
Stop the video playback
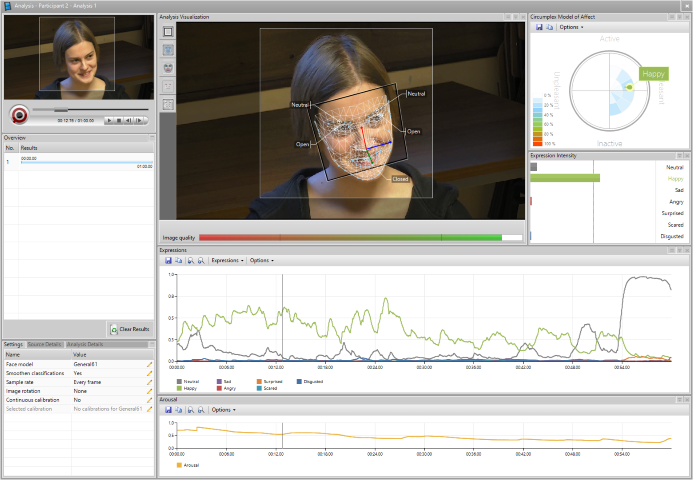[119, 120]
